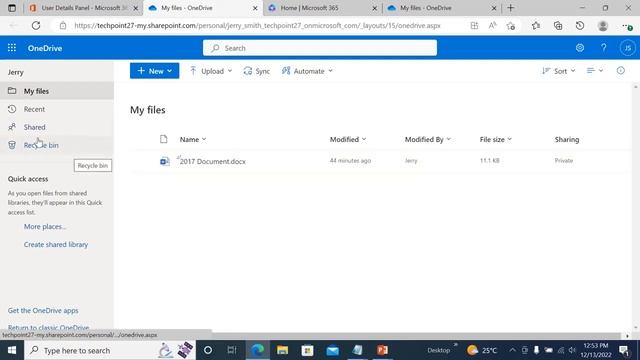
Task: Click the OneDrive header title
Action: (45, 48)
